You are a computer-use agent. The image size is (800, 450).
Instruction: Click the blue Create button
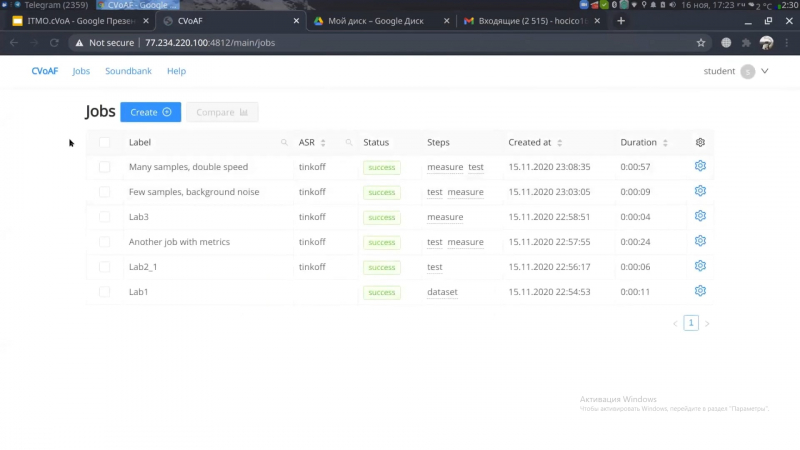tap(150, 112)
